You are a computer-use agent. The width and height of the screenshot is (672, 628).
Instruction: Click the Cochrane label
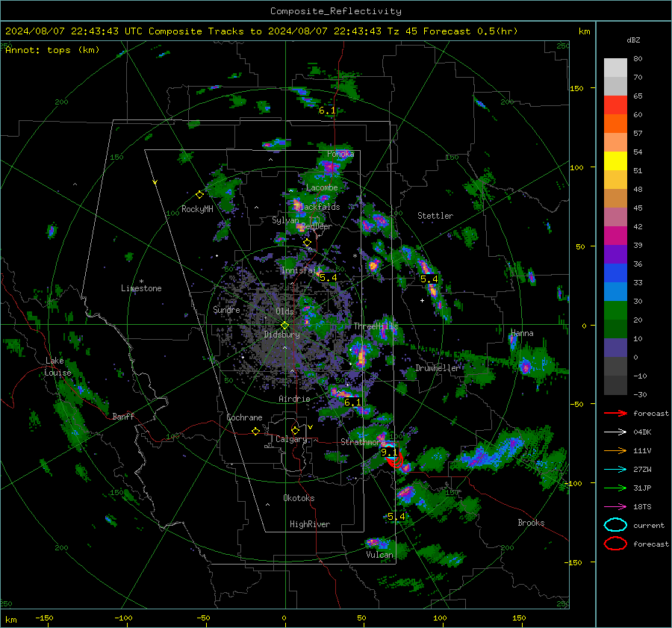pos(244,417)
